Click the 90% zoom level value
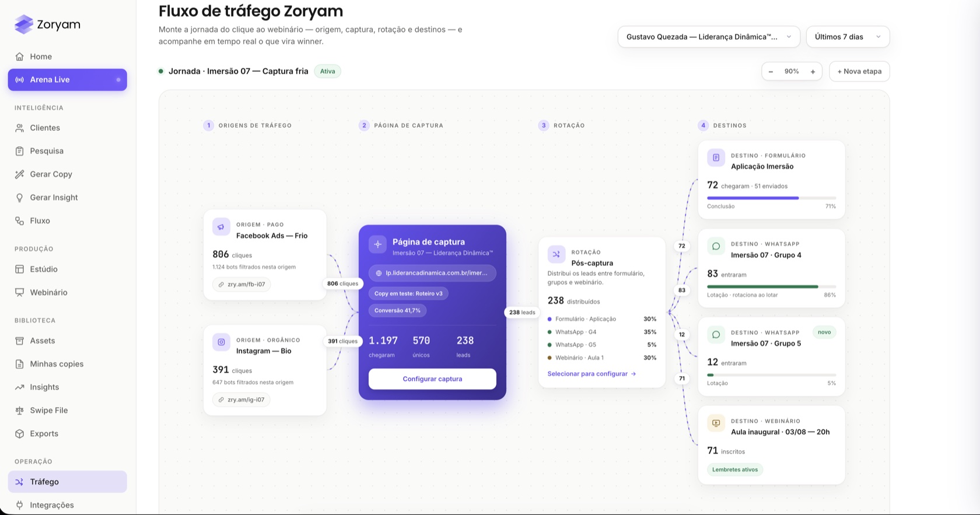 tap(792, 71)
